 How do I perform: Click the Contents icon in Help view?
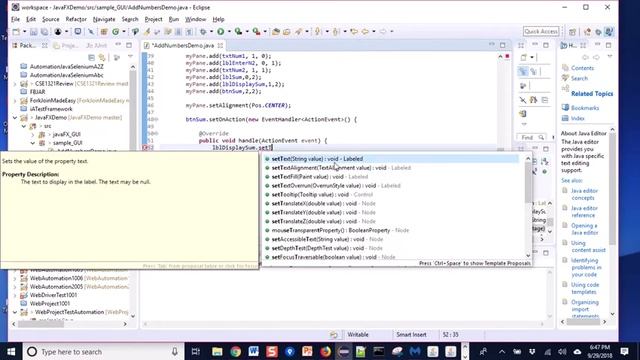coord(565,68)
